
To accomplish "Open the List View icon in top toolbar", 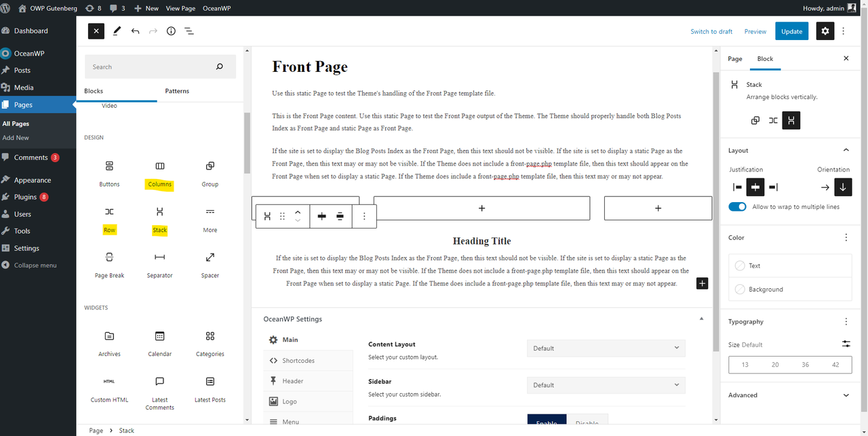I will click(x=189, y=31).
